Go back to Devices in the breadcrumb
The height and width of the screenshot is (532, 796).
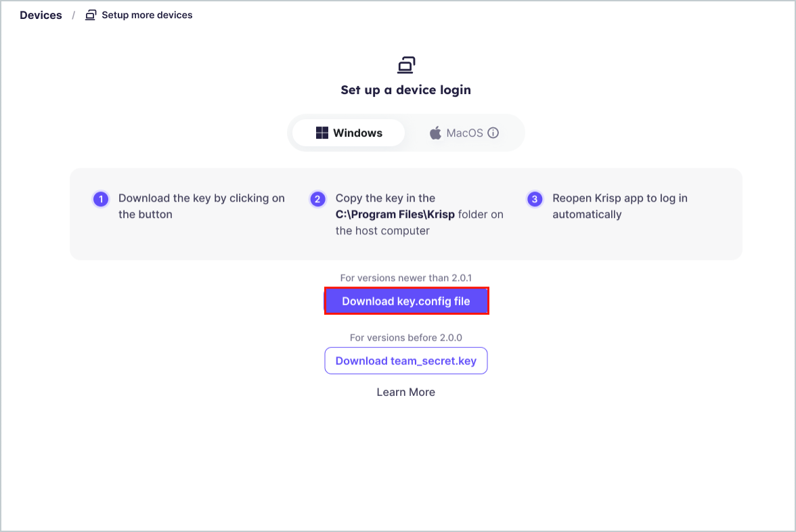click(x=41, y=15)
